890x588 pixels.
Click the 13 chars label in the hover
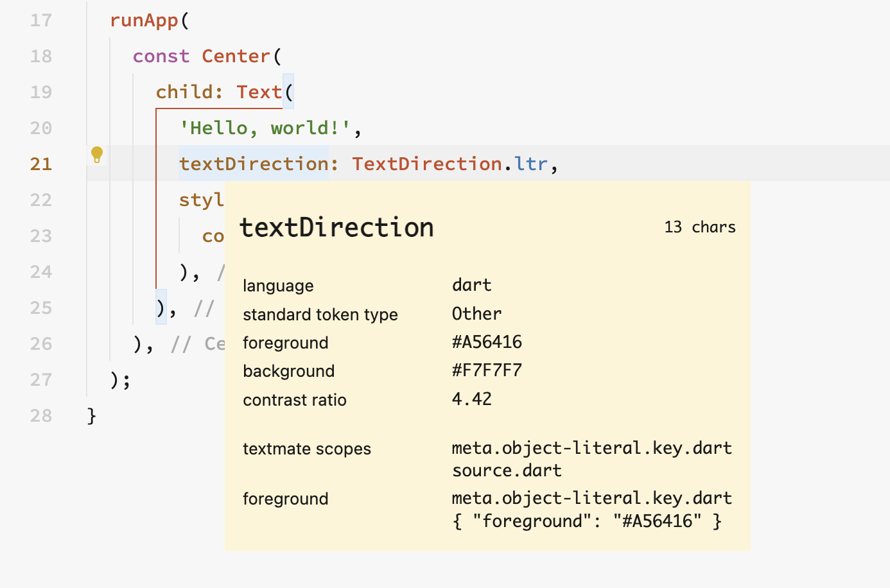[x=700, y=227]
